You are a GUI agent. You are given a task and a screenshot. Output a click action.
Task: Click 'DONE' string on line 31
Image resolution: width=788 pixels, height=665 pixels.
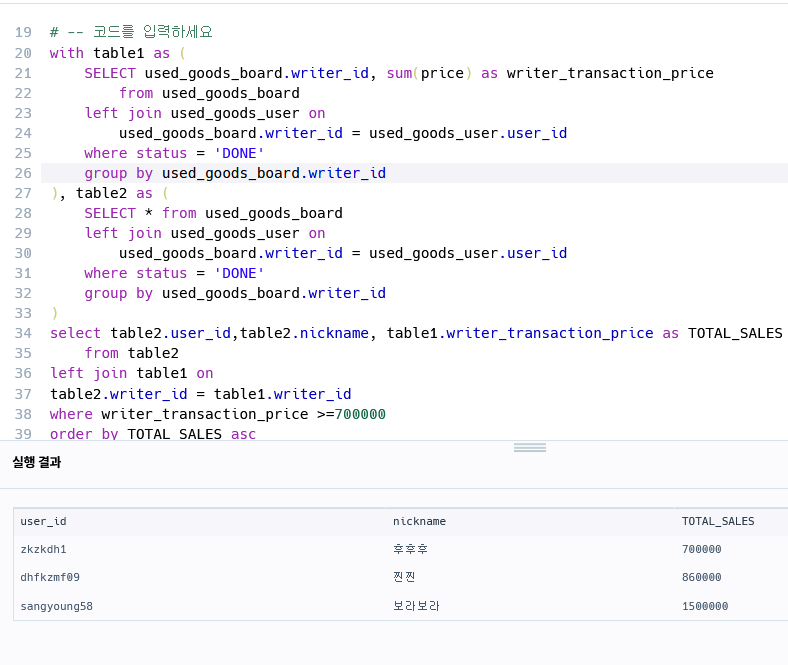[239, 273]
